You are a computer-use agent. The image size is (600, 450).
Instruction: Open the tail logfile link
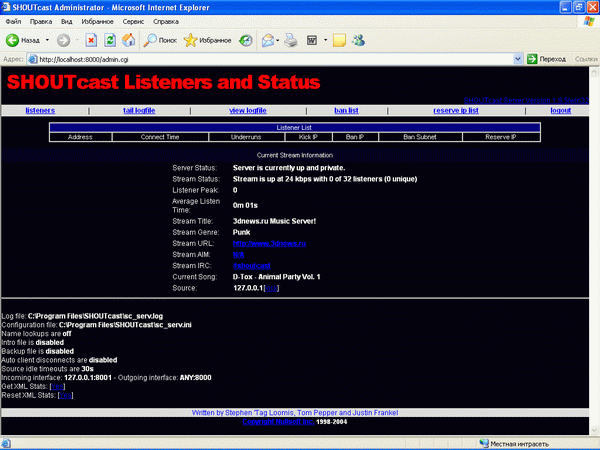[139, 110]
